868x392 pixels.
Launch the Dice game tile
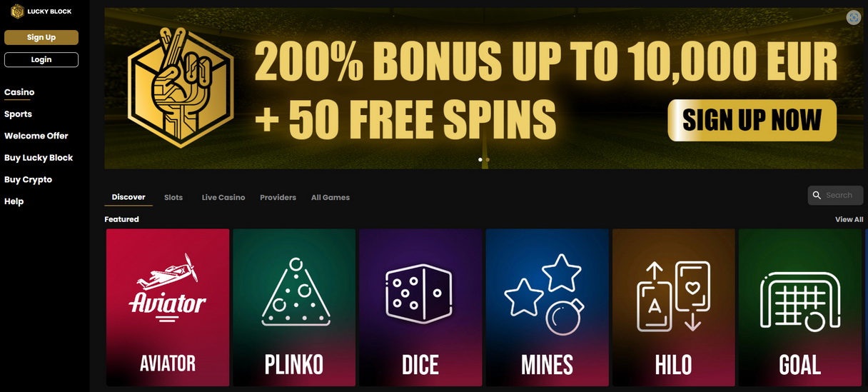(420, 308)
